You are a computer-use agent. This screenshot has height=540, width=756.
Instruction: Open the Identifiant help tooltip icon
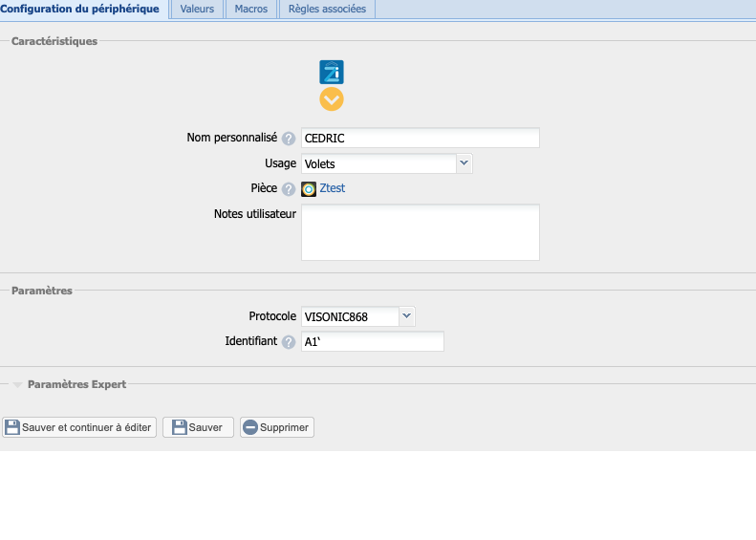[x=289, y=342]
